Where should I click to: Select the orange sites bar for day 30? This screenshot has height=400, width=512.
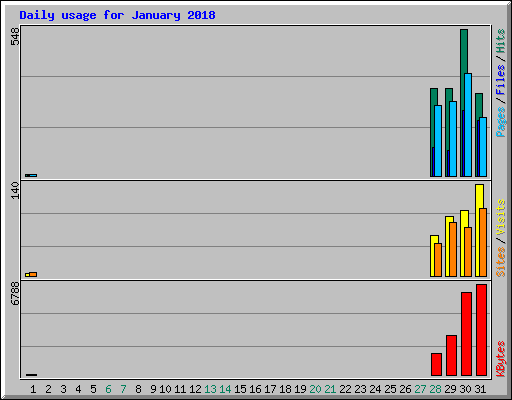(468, 252)
